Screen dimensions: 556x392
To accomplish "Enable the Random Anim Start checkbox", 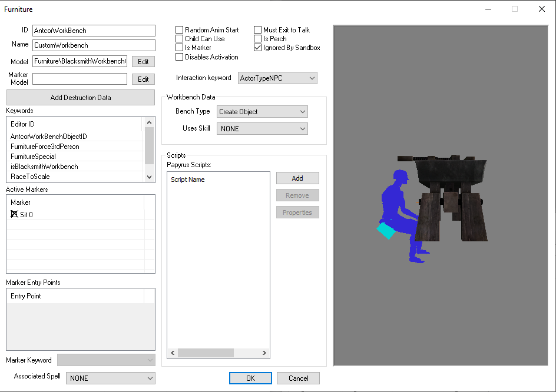I will pos(180,30).
